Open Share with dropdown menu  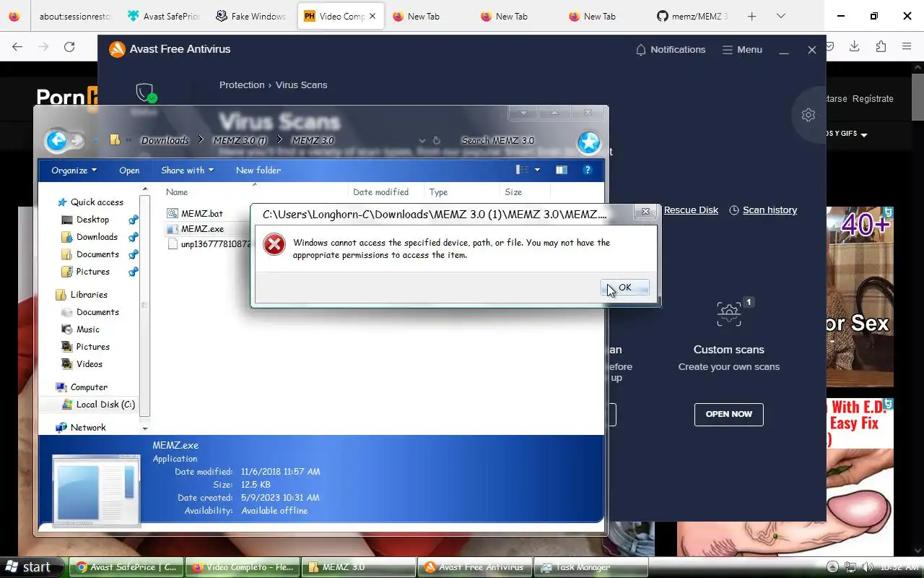coord(187,171)
